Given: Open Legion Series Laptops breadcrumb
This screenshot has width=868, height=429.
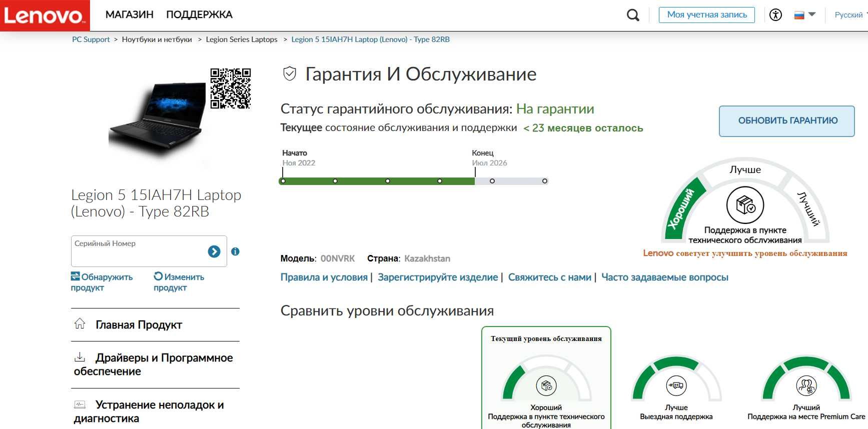Looking at the screenshot, I should pos(241,39).
